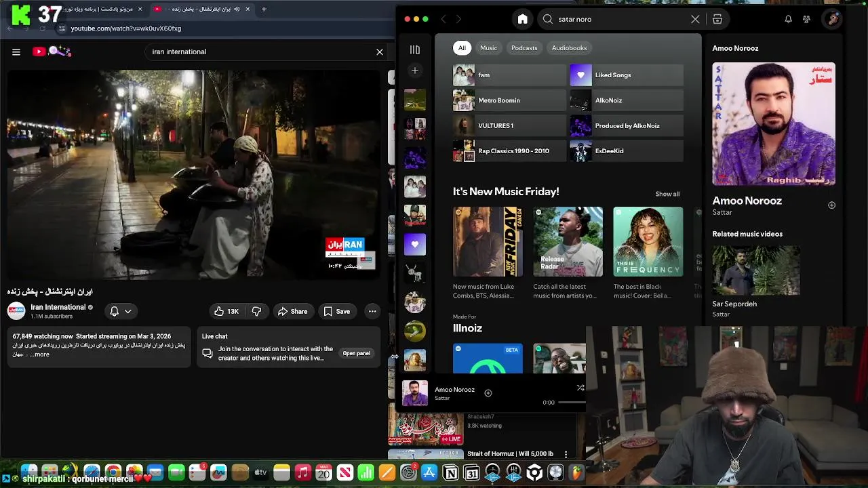Like the Iran International video
This screenshot has height=488, width=868.
[x=226, y=311]
